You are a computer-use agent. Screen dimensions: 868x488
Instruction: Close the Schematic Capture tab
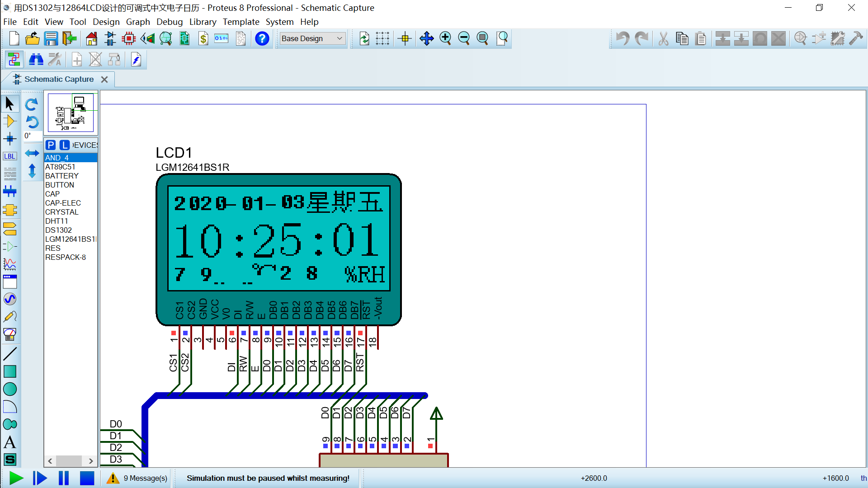click(104, 80)
